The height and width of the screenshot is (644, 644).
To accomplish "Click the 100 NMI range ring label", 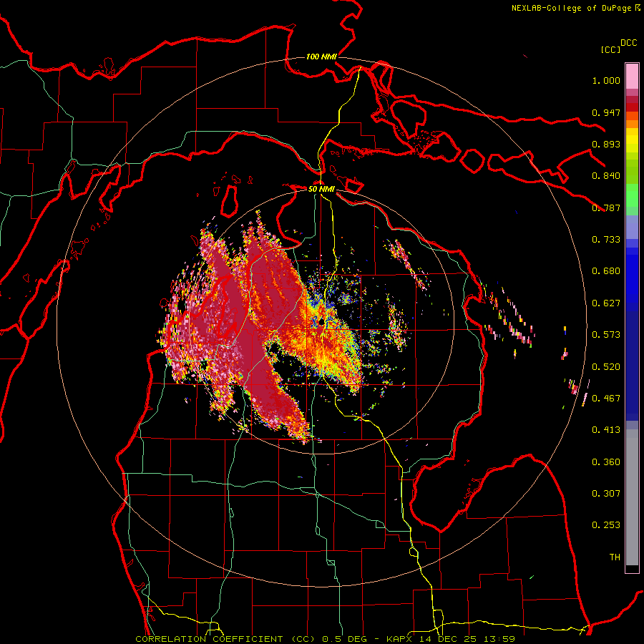I will (x=321, y=57).
